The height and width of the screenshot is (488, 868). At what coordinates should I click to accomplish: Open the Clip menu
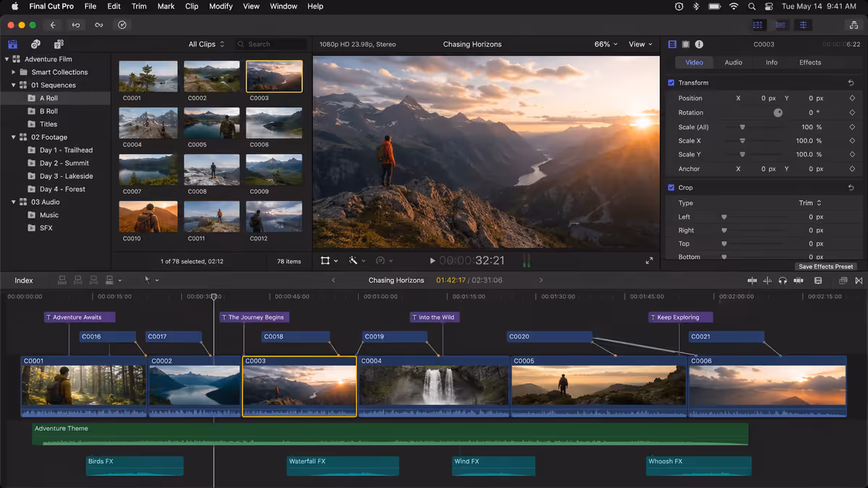coord(192,6)
